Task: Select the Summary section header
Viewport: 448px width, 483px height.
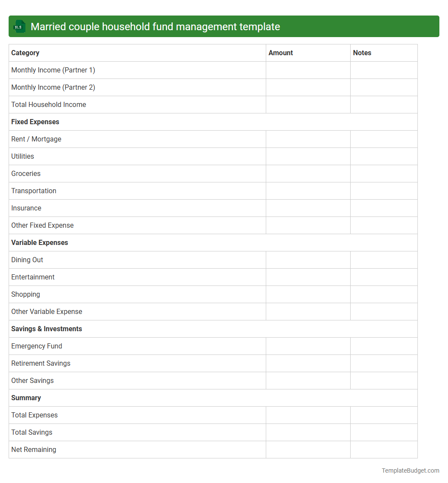Action: tap(26, 398)
